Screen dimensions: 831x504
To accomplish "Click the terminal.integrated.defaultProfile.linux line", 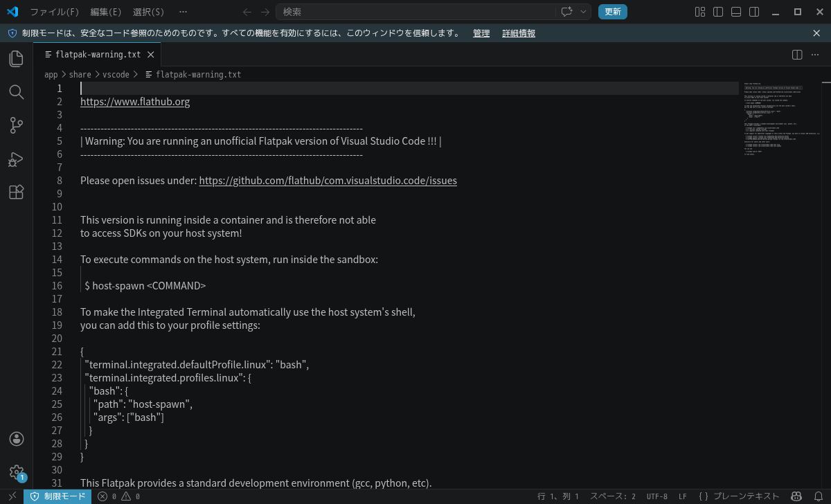I will [197, 365].
